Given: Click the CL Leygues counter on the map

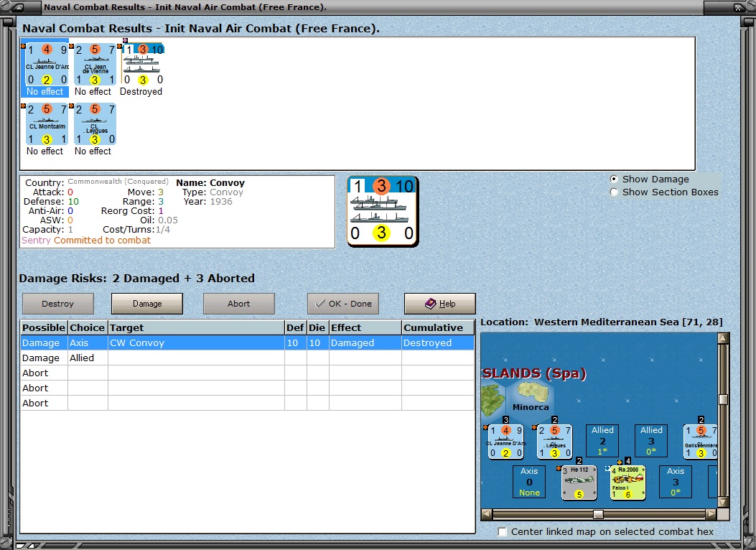Looking at the screenshot, I should pyautogui.click(x=554, y=442).
